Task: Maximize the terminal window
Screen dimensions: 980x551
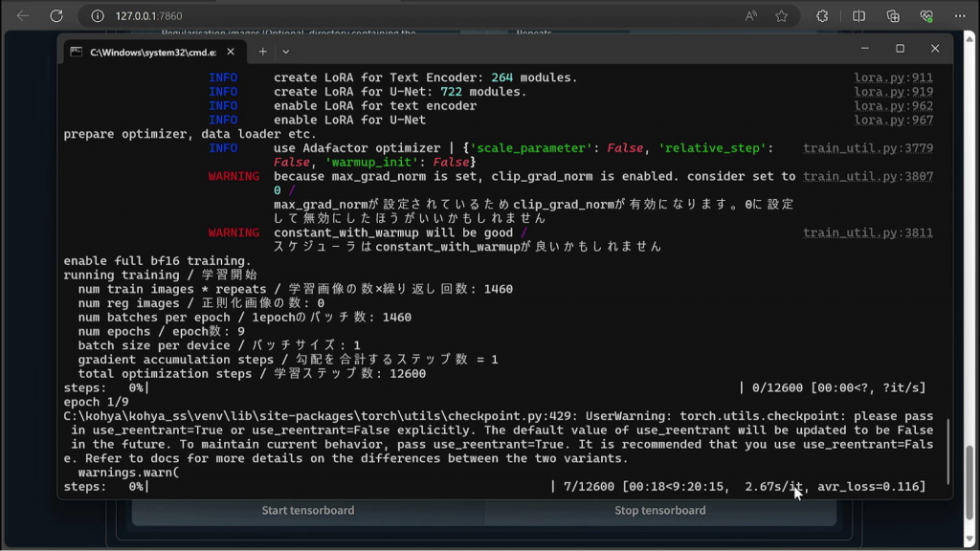Action: click(900, 49)
